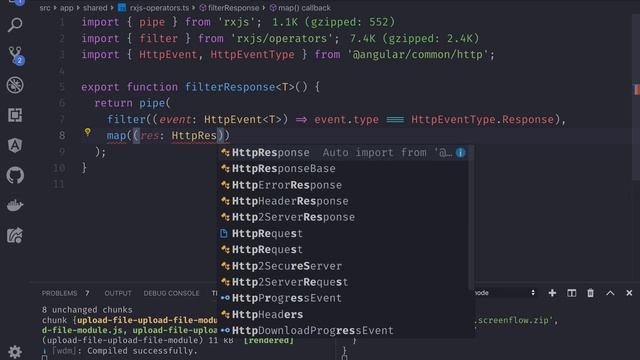Open the Angular extension view
The width and height of the screenshot is (640, 360).
[15, 145]
